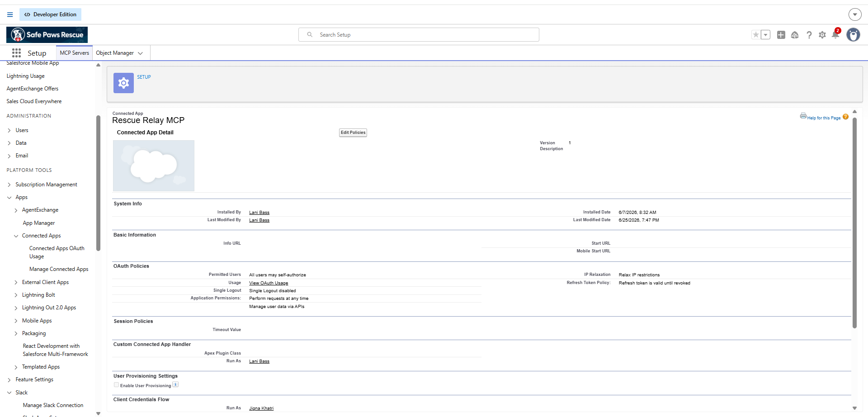868x417 pixels.
Task: Open Sales Cloud Everywhere
Action: [34, 101]
